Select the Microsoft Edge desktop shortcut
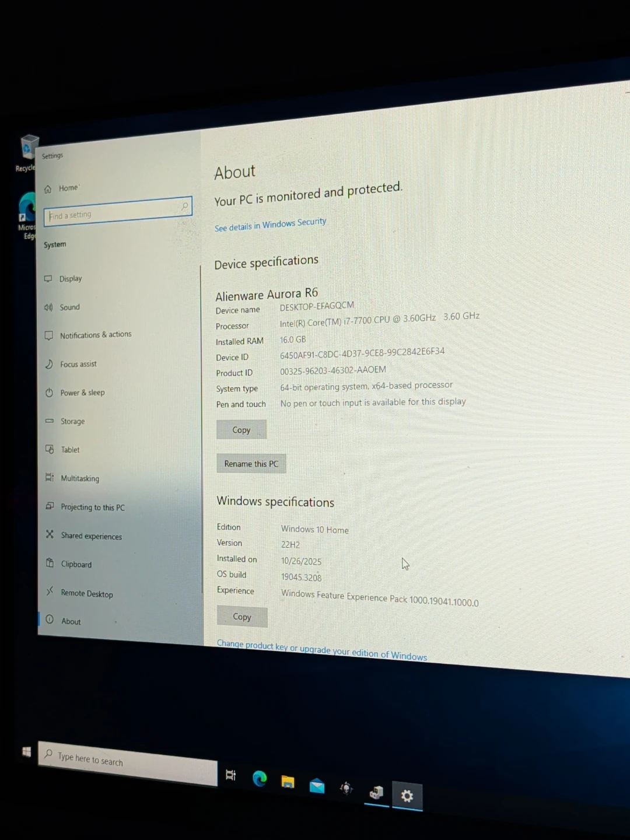The width and height of the screenshot is (630, 840). click(x=27, y=216)
